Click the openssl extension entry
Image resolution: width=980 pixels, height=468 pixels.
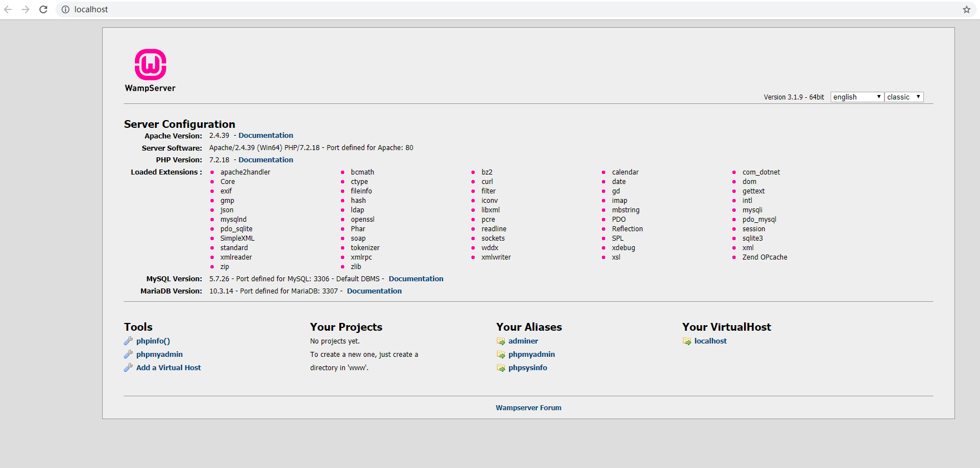coord(363,220)
